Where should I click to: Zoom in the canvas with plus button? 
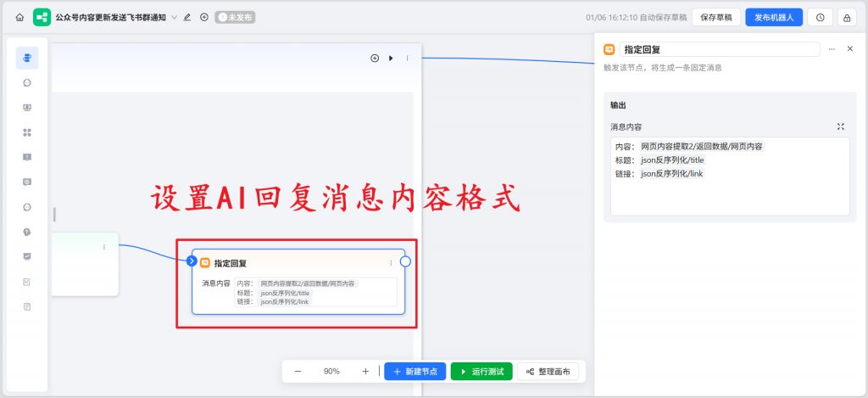pyautogui.click(x=365, y=372)
